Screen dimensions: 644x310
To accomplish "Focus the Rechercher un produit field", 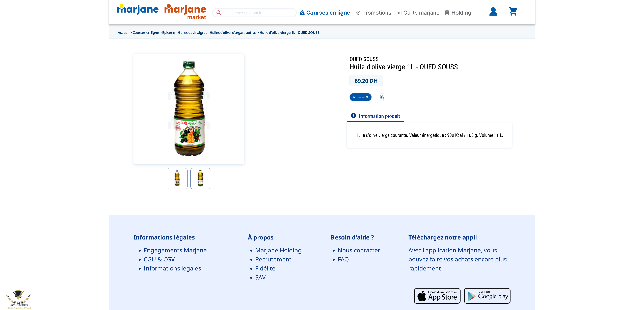I will click(x=254, y=13).
